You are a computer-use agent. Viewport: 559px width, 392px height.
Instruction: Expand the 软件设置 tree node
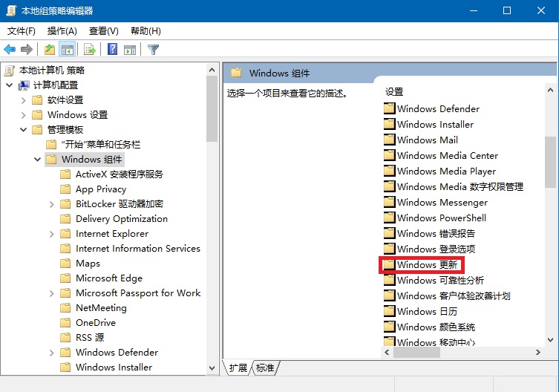[x=23, y=100]
